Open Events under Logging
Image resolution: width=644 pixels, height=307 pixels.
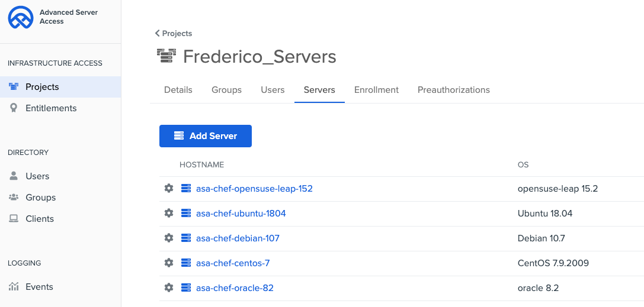(x=39, y=287)
